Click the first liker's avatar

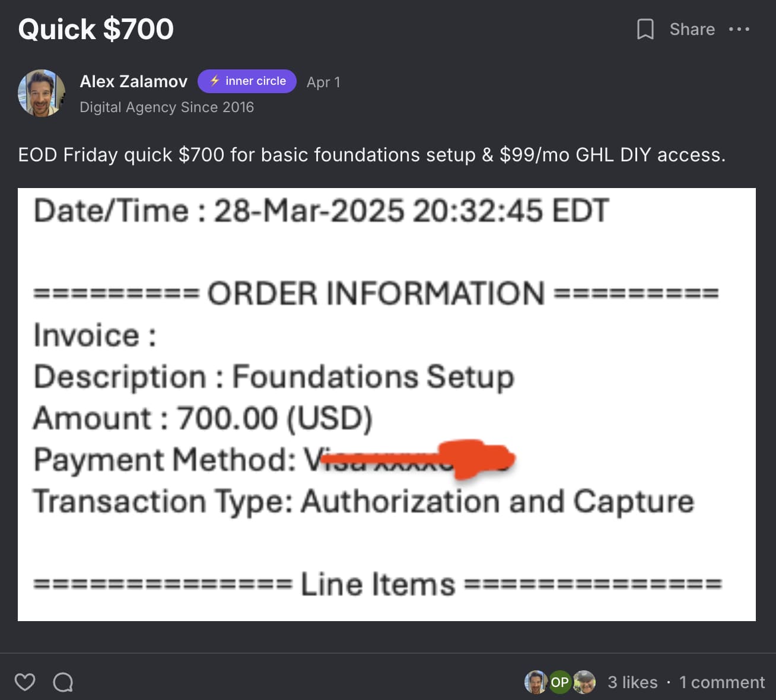tap(535, 682)
